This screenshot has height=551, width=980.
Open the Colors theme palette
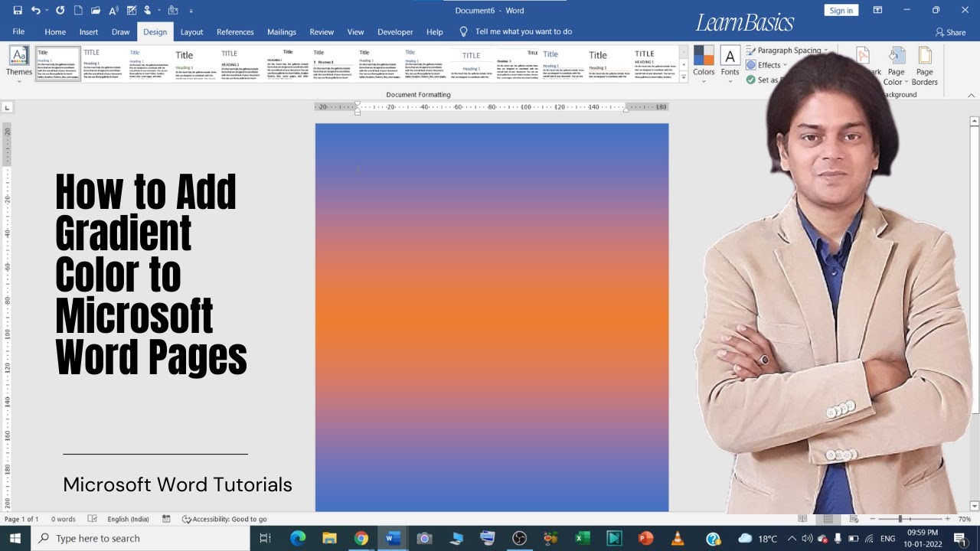click(704, 64)
